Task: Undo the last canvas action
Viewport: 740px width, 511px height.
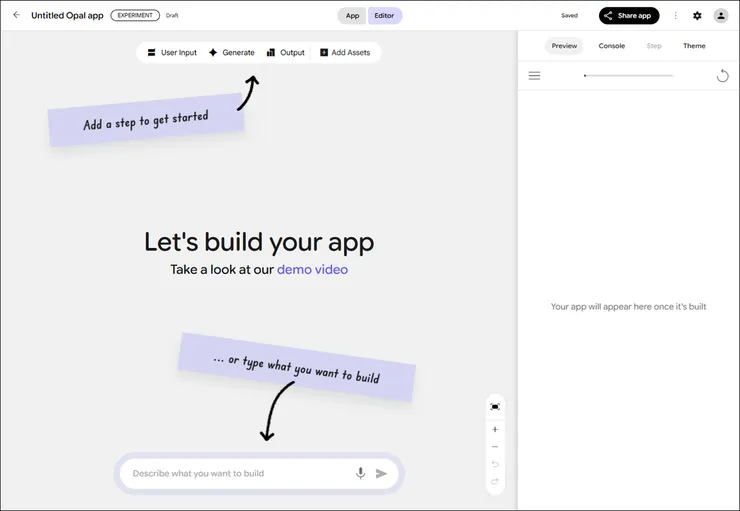Action: tap(495, 464)
